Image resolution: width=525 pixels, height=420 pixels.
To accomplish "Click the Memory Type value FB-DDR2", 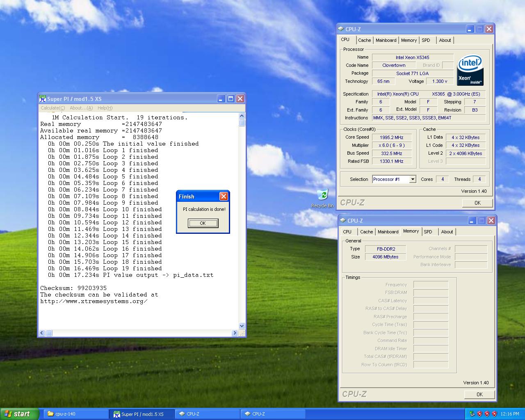I will coord(386,249).
